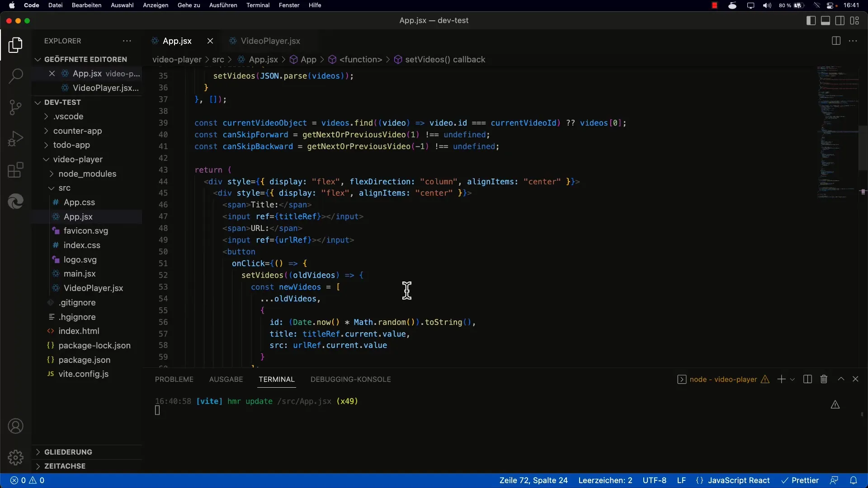Screen dimensions: 868x488
Task: Open the Extensions view
Action: 15,170
